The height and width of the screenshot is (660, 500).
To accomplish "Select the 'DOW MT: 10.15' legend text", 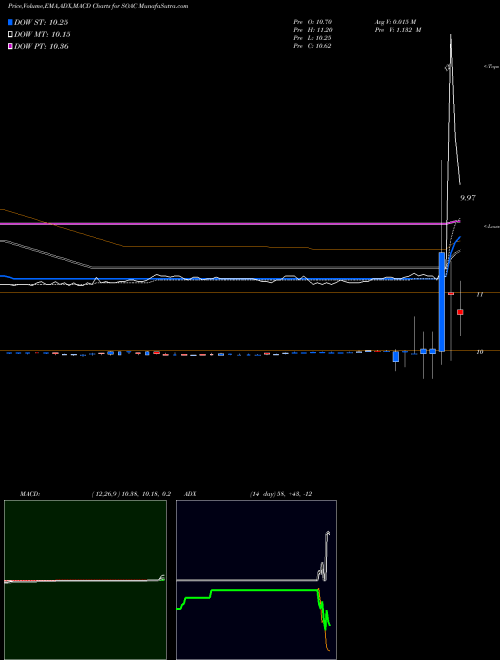I will click(x=42, y=35).
